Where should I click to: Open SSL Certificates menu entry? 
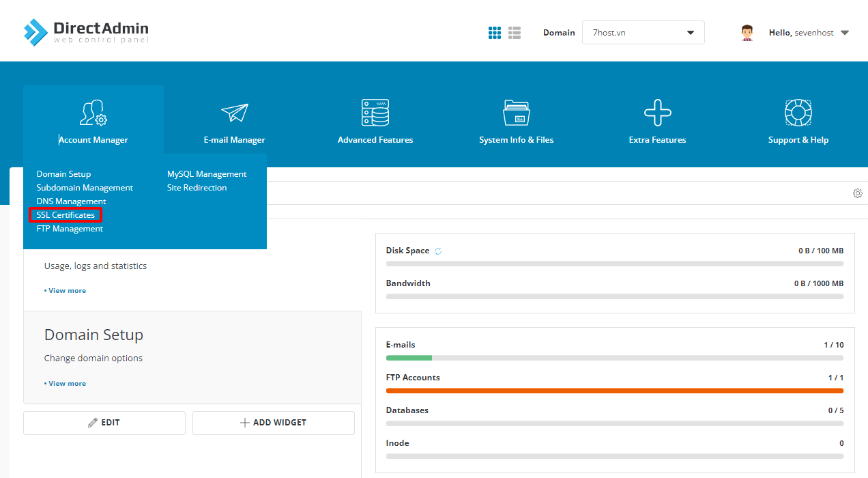66,215
